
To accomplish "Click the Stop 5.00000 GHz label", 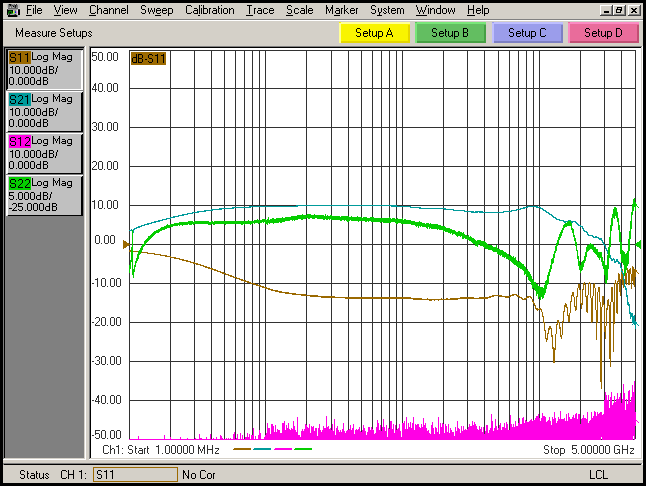I will [589, 450].
